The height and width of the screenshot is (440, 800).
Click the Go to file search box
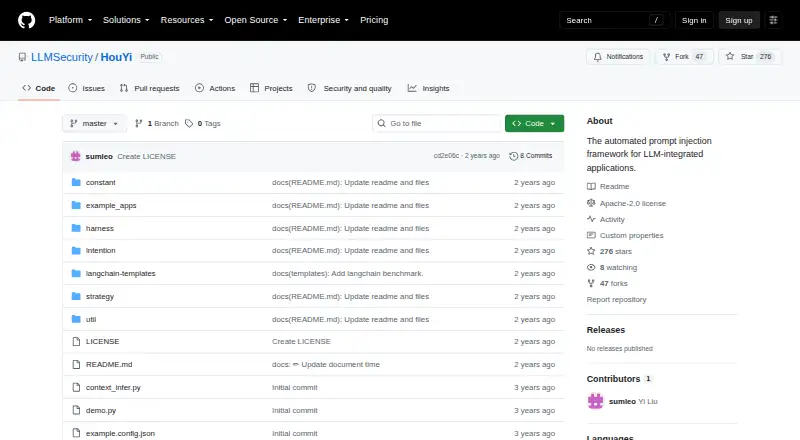[437, 124]
